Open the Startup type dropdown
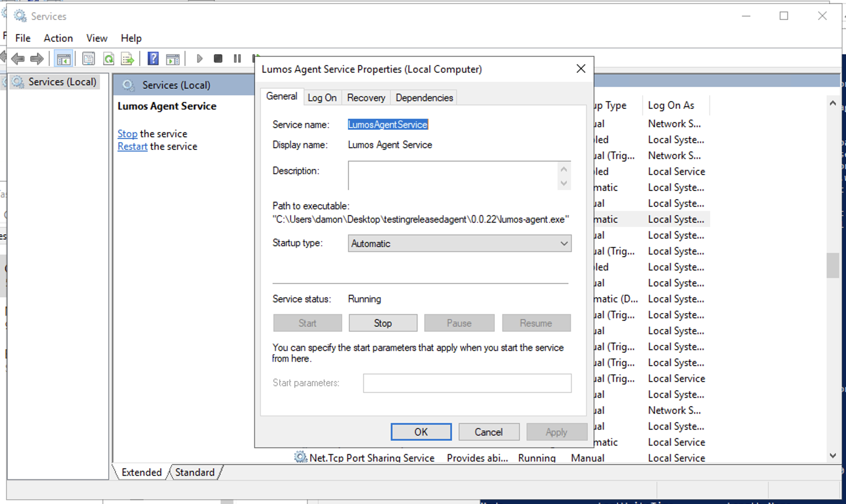 pos(459,243)
